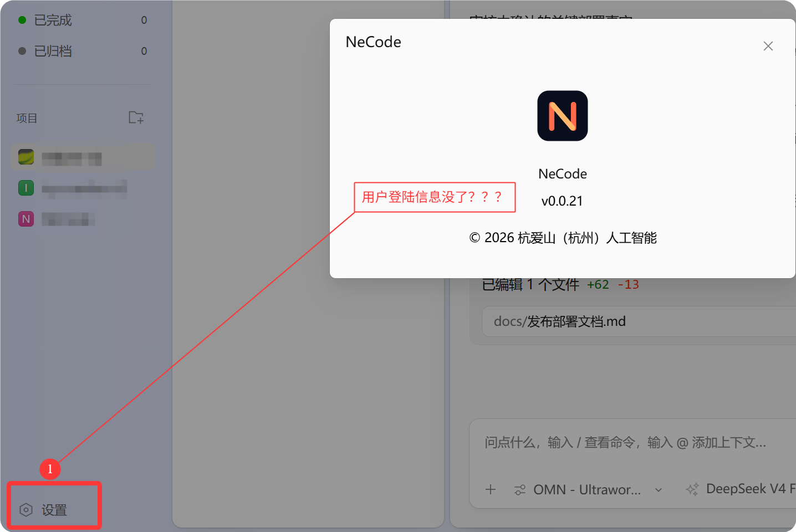796x532 pixels.
Task: Click version text v0.0.21
Action: point(562,201)
